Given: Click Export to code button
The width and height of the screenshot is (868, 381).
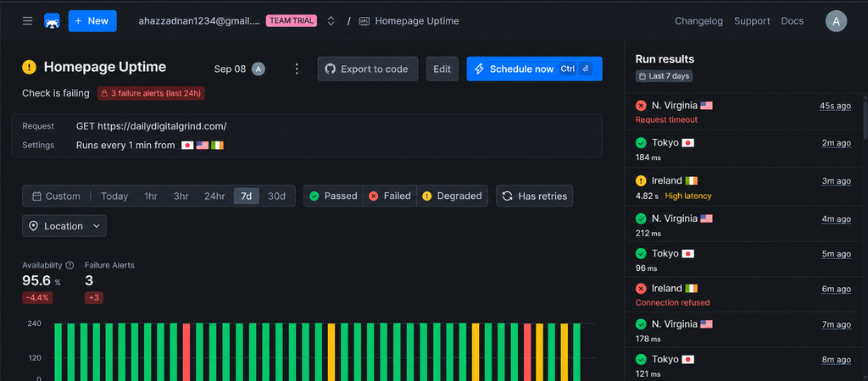Looking at the screenshot, I should pos(368,69).
